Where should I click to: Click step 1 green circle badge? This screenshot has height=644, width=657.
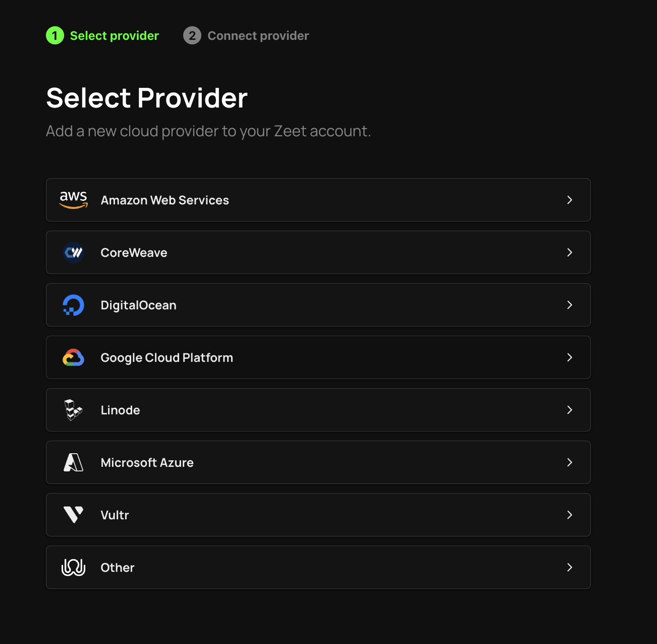[x=55, y=35]
